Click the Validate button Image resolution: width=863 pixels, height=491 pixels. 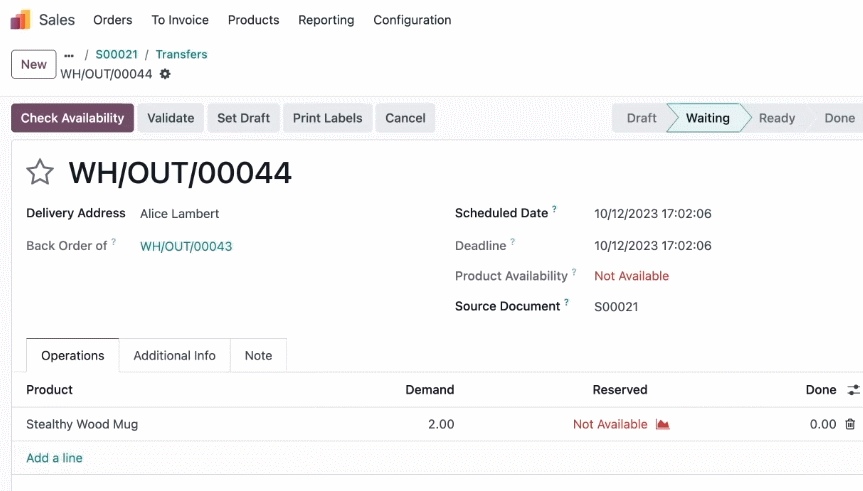point(171,118)
